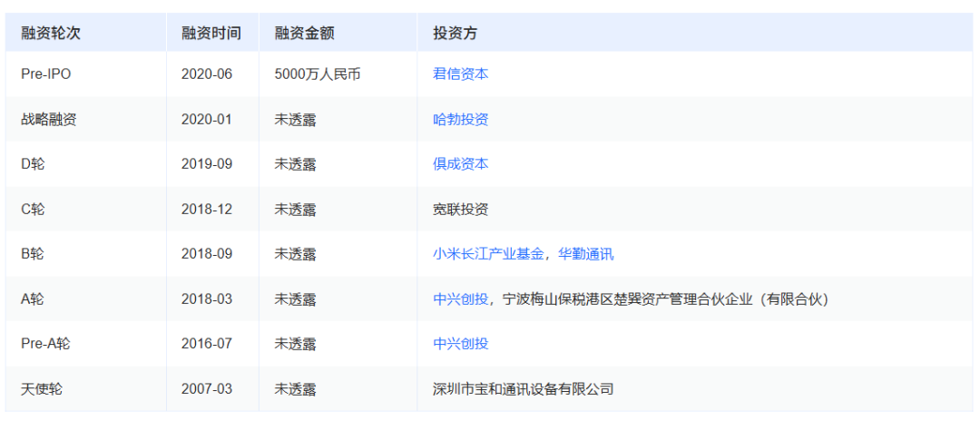Image resolution: width=980 pixels, height=421 pixels.
Task: Click the 宽联投资 investor text
Action: (460, 209)
